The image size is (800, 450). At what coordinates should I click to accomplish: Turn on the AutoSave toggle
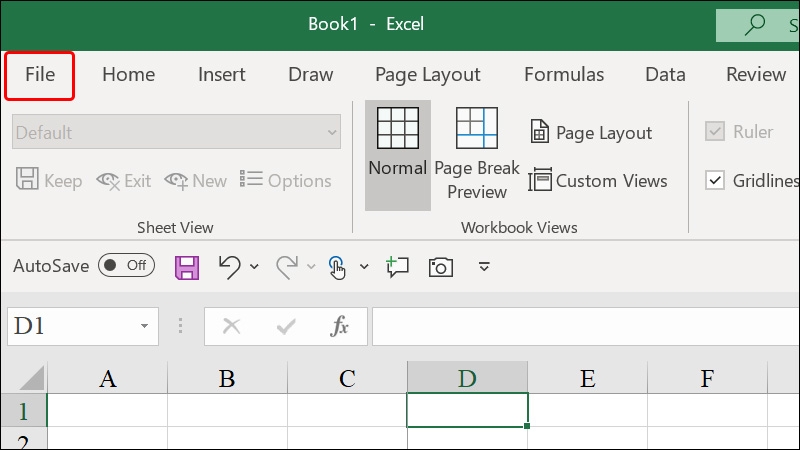click(x=126, y=265)
